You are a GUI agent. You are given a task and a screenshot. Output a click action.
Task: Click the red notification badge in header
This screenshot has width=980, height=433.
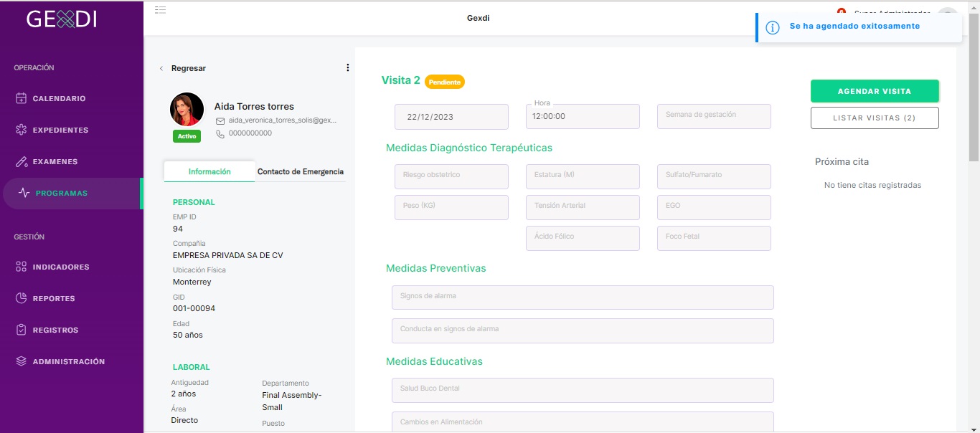coord(842,11)
